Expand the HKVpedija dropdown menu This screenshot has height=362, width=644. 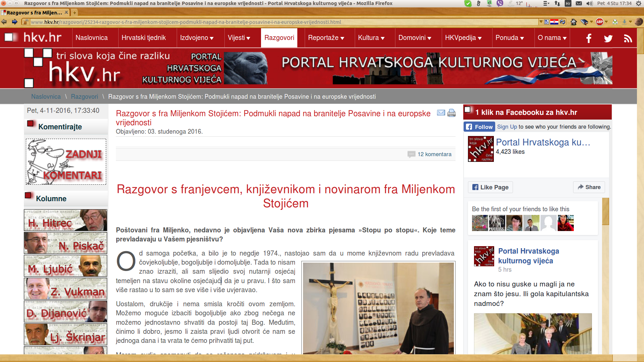463,38
